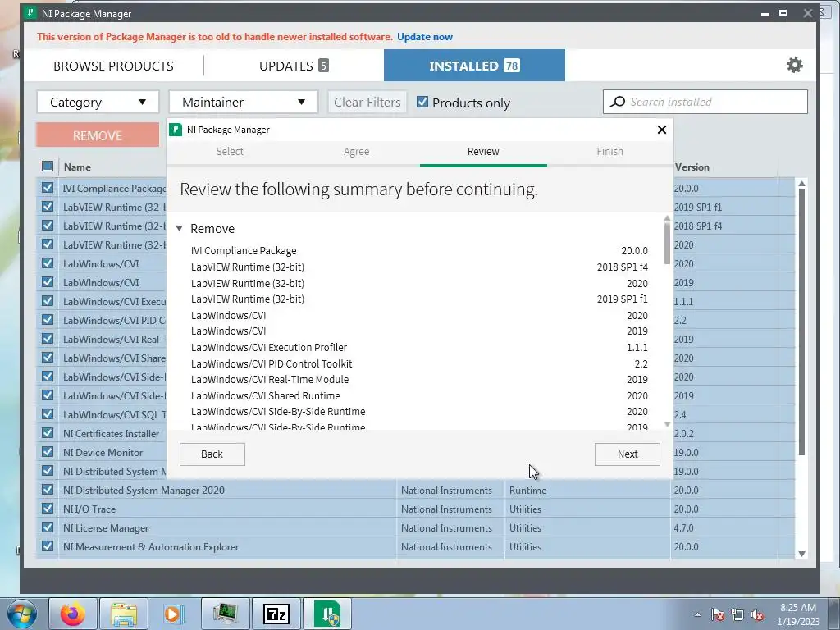Click the Name column header
The width and height of the screenshot is (840, 630).
coord(78,167)
